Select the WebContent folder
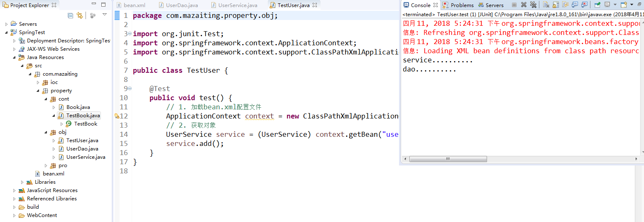Viewport: 644px width, 222px height. pos(42,215)
